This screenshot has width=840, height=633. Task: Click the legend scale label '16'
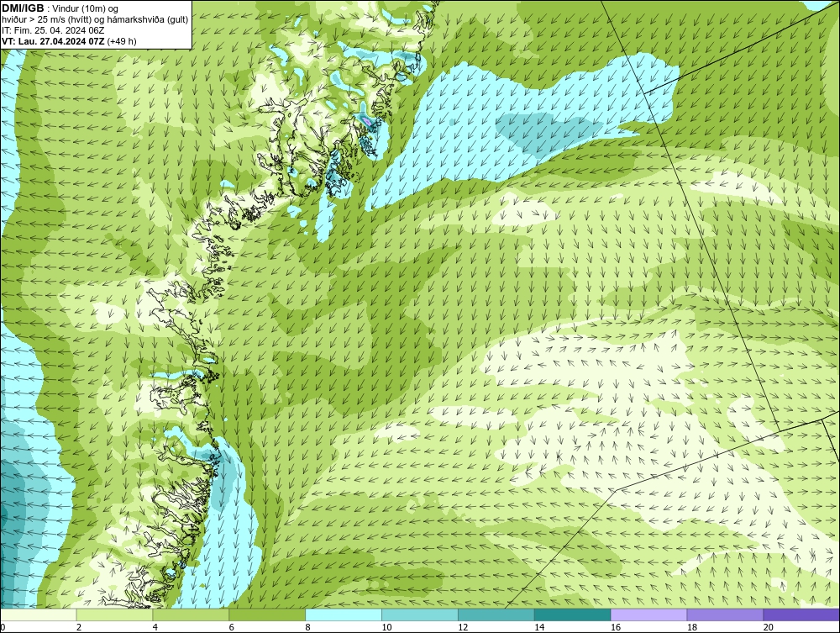pyautogui.click(x=616, y=627)
